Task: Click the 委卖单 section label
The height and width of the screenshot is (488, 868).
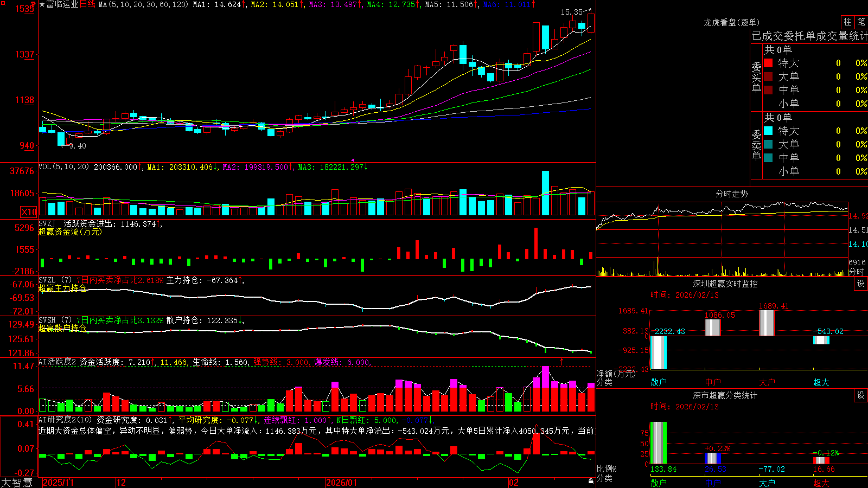Action: tap(756, 145)
